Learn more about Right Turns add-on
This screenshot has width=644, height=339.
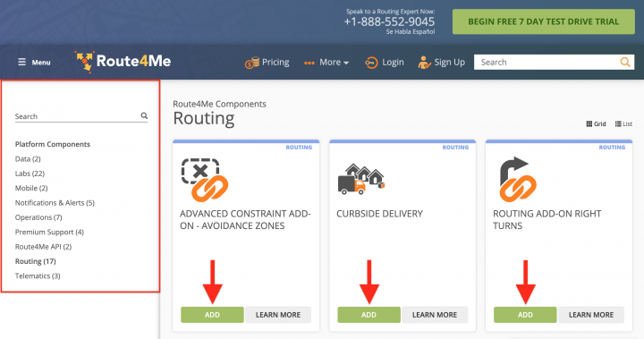tap(591, 315)
